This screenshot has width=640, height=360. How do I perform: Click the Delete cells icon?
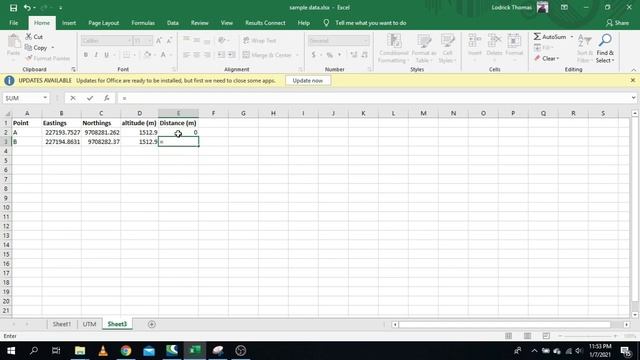494,41
